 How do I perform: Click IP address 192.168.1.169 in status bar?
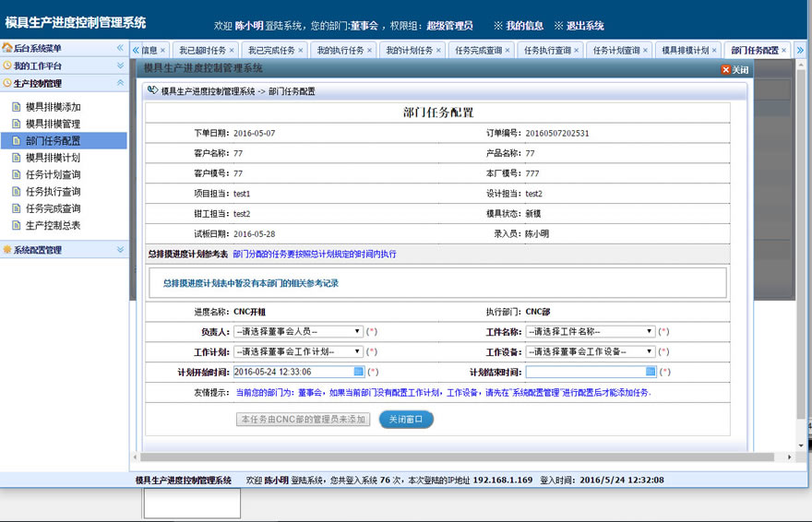502,480
